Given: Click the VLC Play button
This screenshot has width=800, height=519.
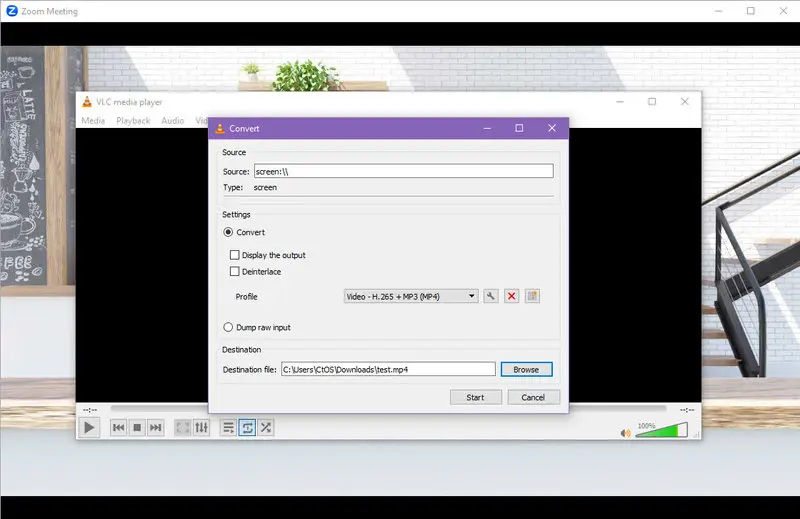Looking at the screenshot, I should [x=89, y=427].
